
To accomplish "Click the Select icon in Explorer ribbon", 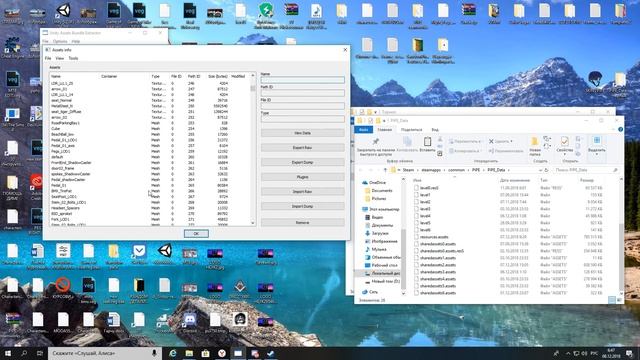I will tap(596, 140).
